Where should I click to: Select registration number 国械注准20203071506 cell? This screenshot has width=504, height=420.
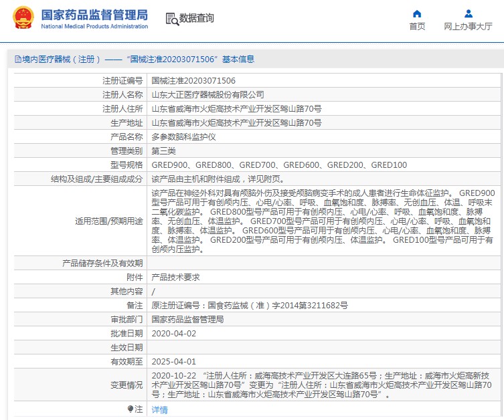(193, 81)
